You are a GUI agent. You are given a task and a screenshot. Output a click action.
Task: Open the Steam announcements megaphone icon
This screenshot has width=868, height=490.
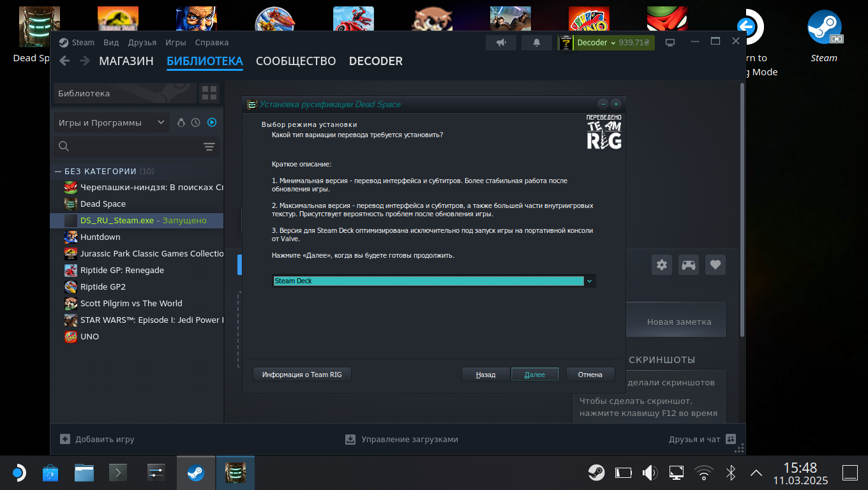coord(501,43)
